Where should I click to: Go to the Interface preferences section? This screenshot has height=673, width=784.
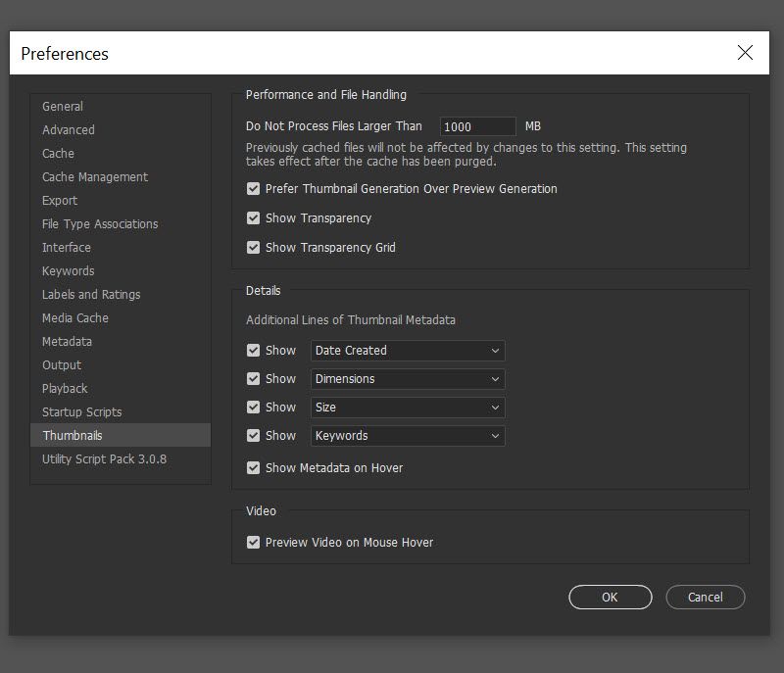(67, 248)
